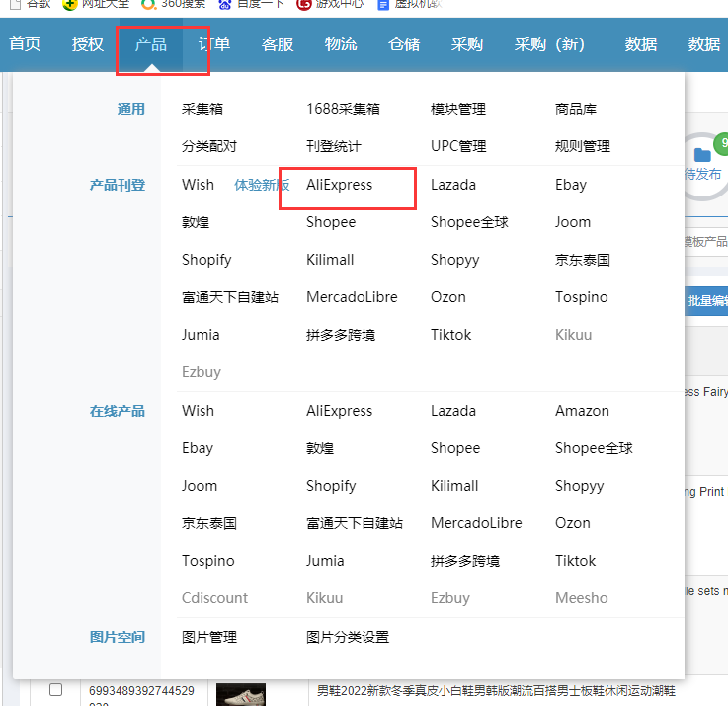This screenshot has height=706, width=728.
Task: Open 图片分类设置 under 图片空间
Action: pos(348,637)
